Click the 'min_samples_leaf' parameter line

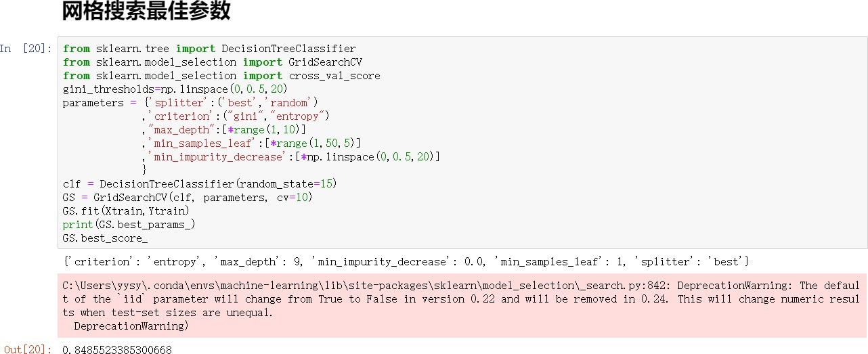tap(251, 143)
